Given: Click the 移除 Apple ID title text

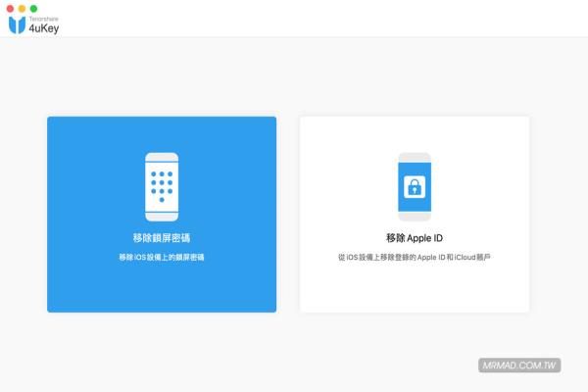Looking at the screenshot, I should (x=415, y=238).
